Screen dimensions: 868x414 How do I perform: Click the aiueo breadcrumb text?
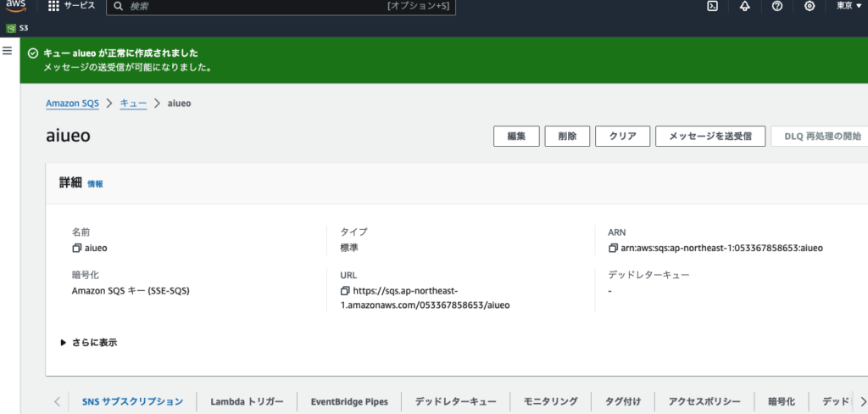click(180, 103)
